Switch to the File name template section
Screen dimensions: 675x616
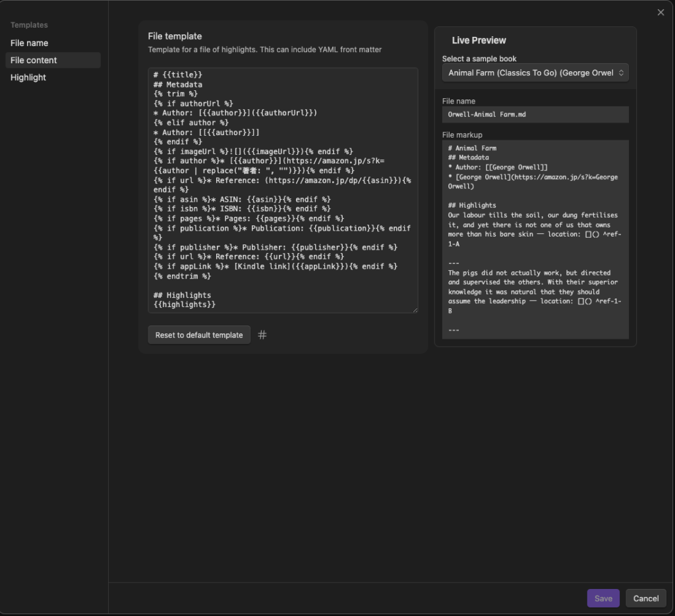30,43
